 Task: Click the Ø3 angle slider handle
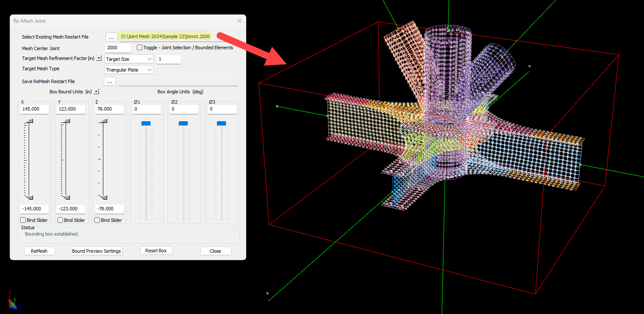pos(221,123)
